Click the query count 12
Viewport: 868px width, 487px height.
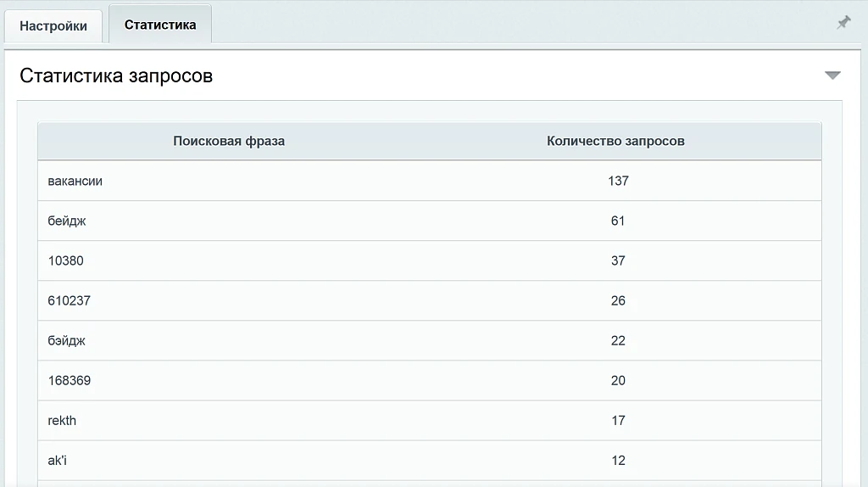coord(618,461)
